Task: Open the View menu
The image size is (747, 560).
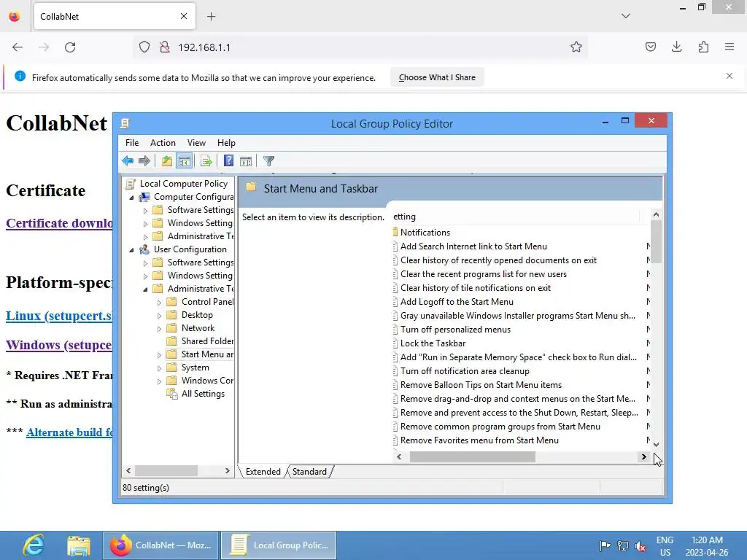Action: pos(196,143)
